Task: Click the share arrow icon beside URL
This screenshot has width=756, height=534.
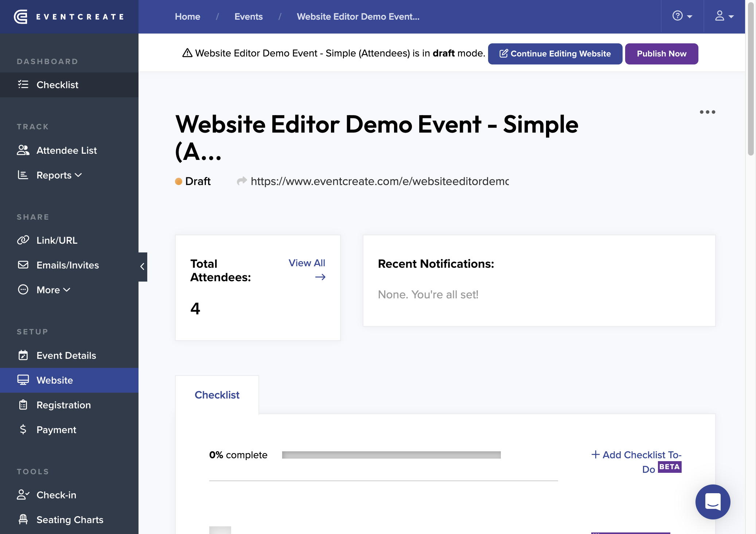Action: pos(242,181)
